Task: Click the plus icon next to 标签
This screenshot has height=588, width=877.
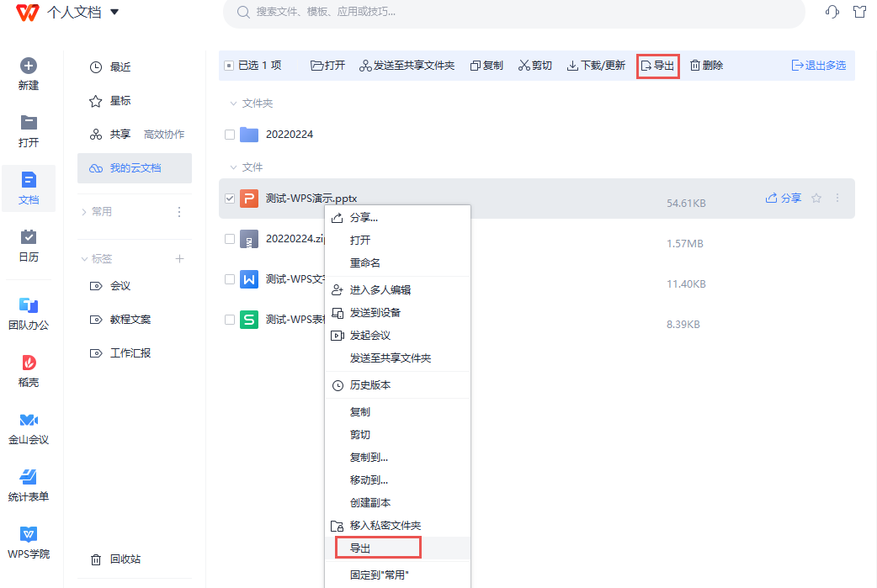Action: (179, 259)
